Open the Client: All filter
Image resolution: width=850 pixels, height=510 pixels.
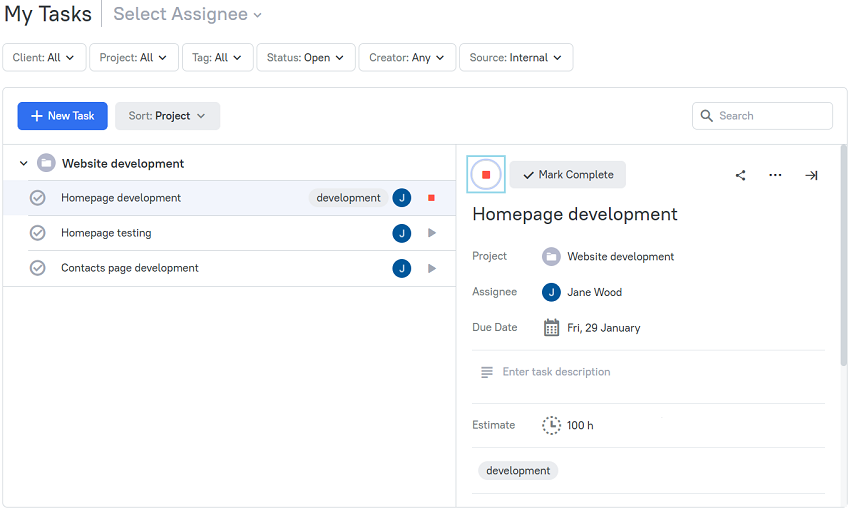pos(44,57)
